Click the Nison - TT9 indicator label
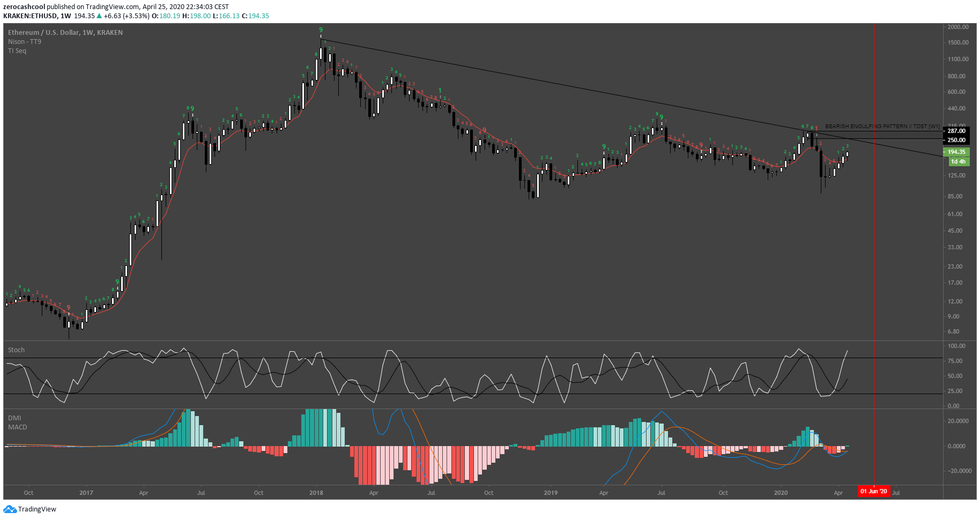The width and height of the screenshot is (980, 519). [25, 42]
